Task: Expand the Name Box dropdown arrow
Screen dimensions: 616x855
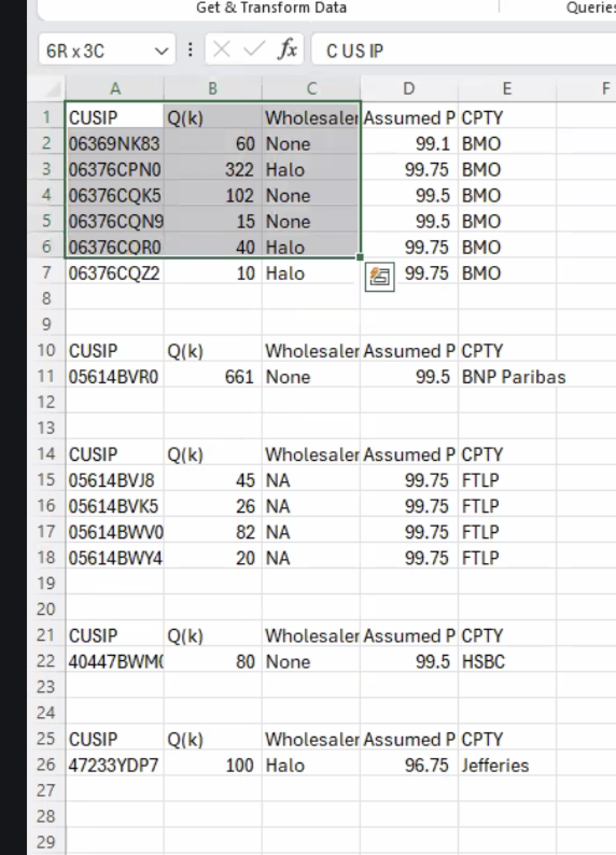Action: (x=160, y=51)
